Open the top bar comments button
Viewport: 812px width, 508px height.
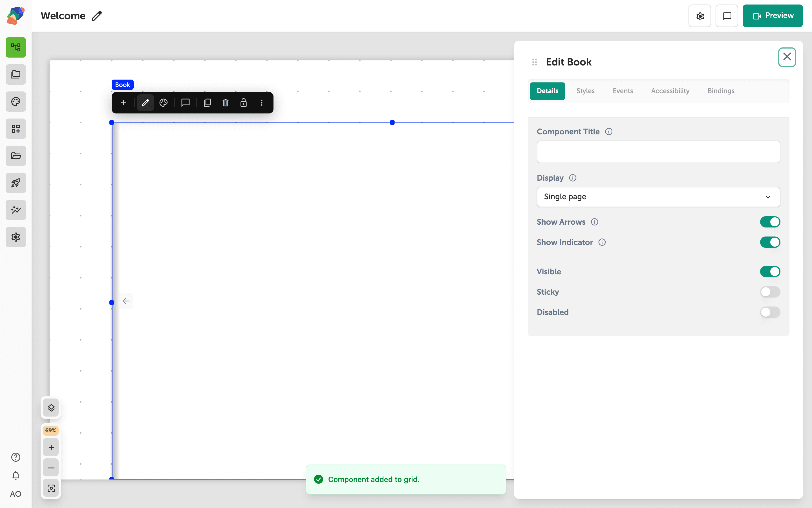point(727,16)
